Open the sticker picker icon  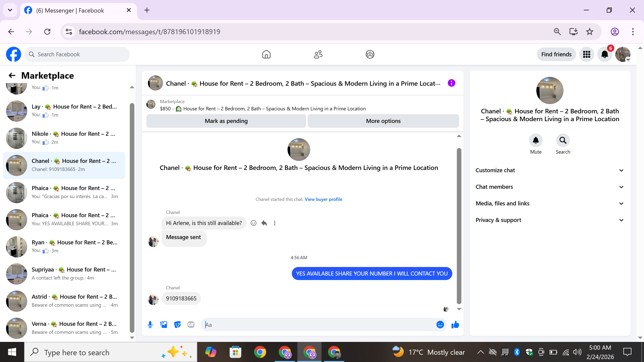(x=177, y=325)
